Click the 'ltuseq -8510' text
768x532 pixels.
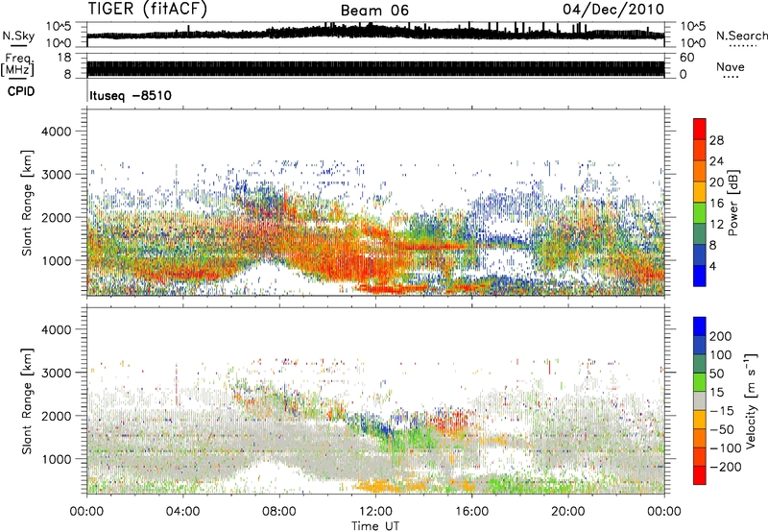pos(131,95)
